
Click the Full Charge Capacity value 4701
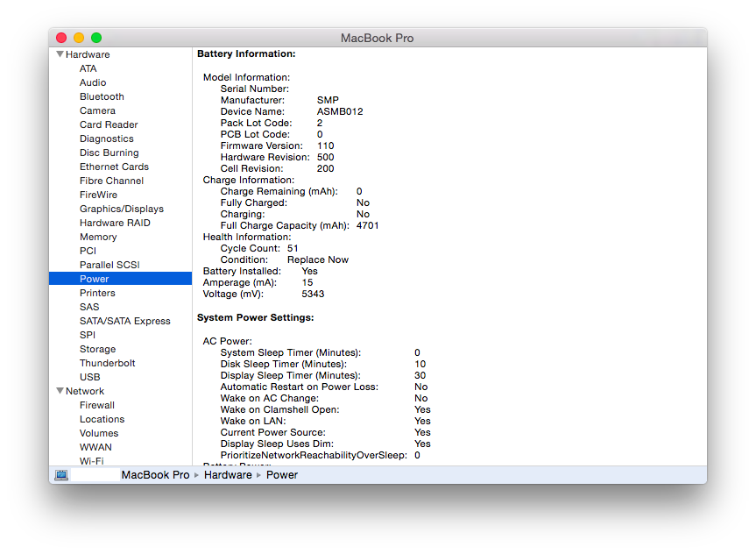(x=367, y=225)
